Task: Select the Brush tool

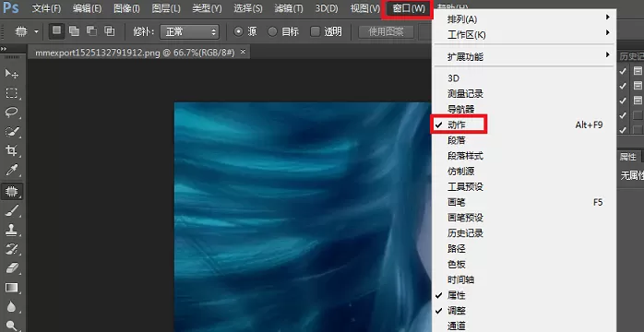Action: 11,210
